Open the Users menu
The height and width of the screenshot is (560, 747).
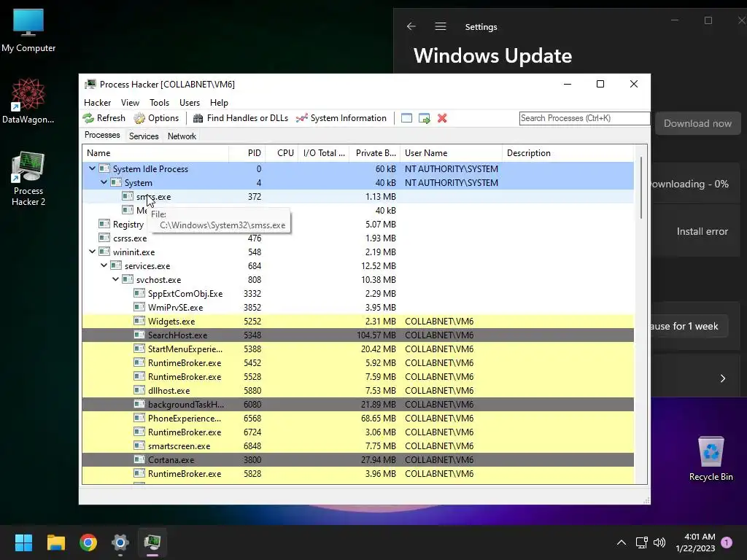click(x=190, y=102)
